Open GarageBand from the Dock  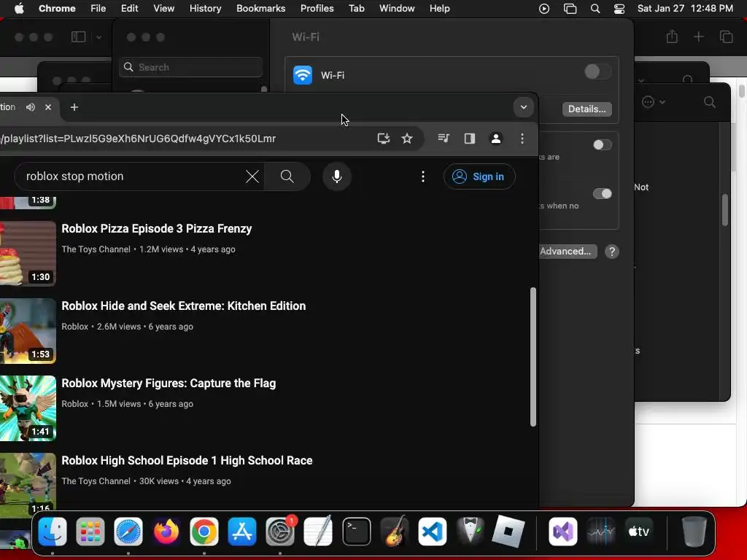click(395, 532)
